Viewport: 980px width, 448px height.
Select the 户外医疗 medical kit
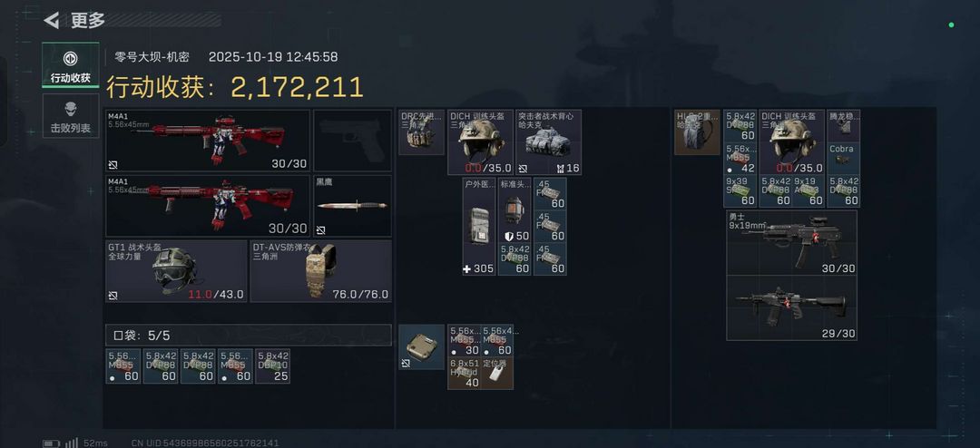click(479, 226)
